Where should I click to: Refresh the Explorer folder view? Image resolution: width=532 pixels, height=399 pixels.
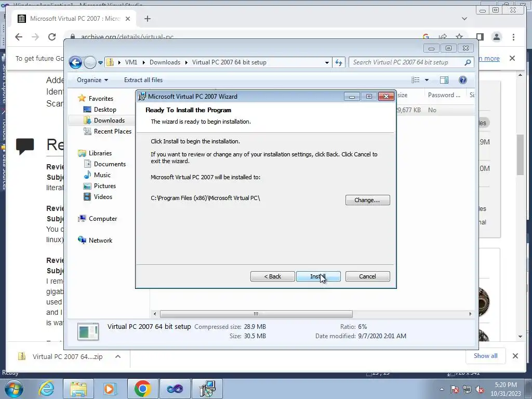pyautogui.click(x=339, y=62)
